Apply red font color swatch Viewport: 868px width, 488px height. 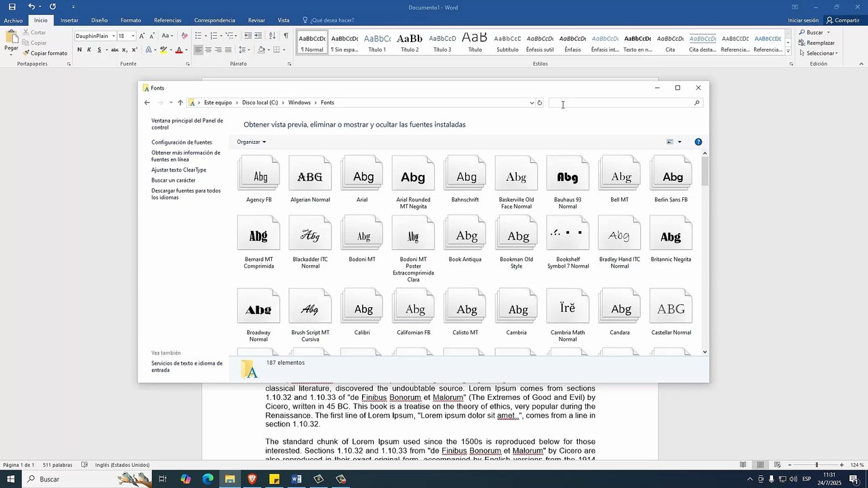tap(179, 49)
